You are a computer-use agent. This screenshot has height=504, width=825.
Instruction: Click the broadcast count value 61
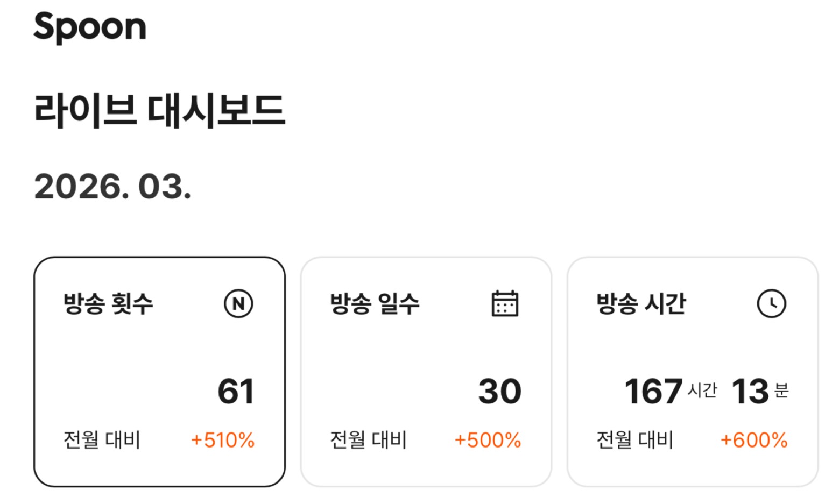[236, 391]
